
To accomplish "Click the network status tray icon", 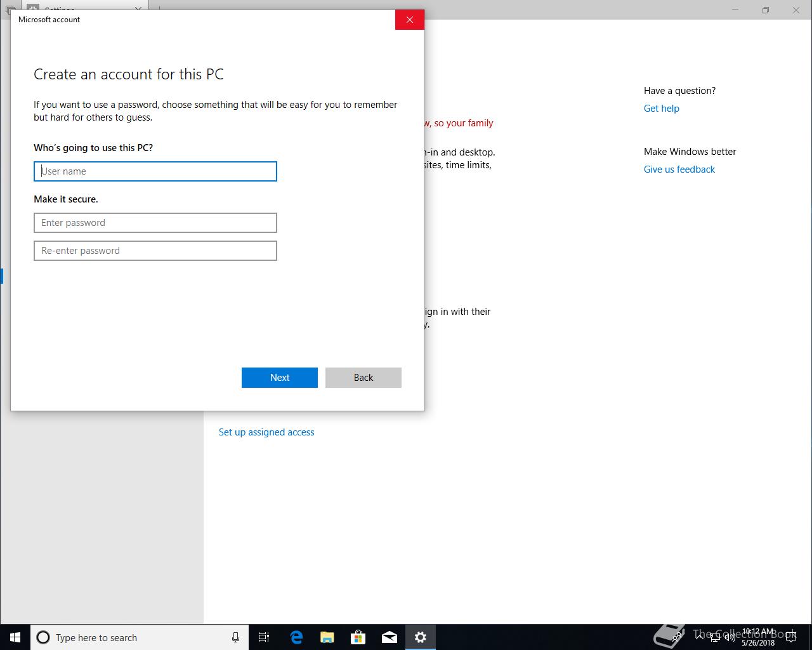I will click(715, 637).
